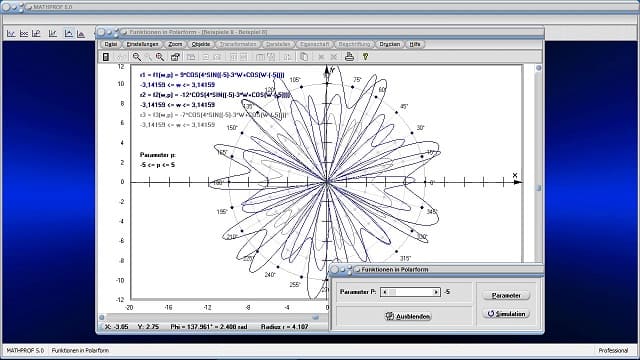
Task: Click the copy icon in the plot toolbar
Action: [x=304, y=57]
